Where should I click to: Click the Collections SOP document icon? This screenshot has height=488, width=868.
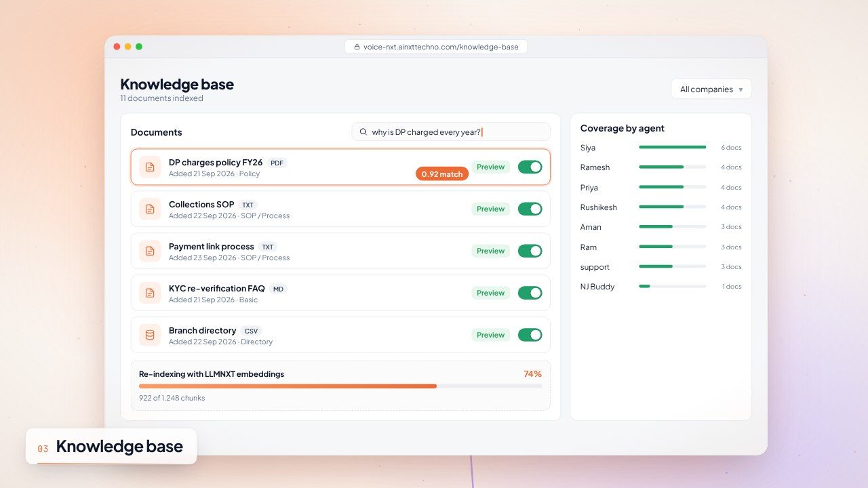[150, 209]
